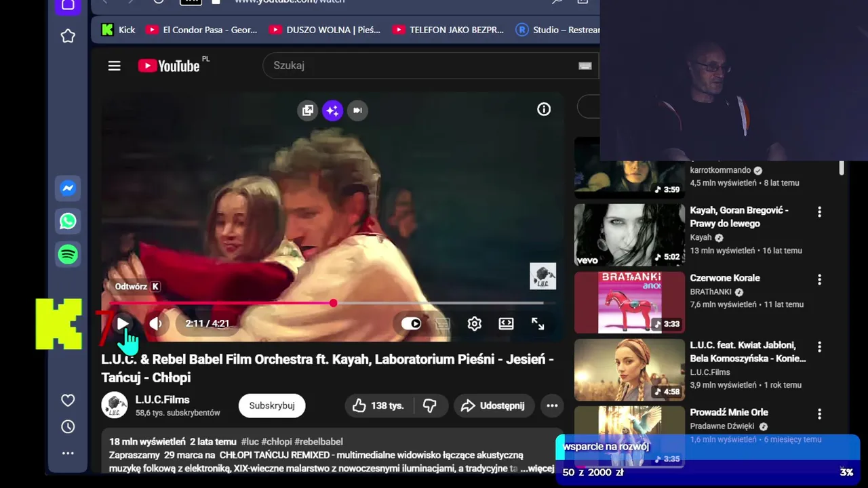The height and width of the screenshot is (488, 868).
Task: Click the Kick logo overlay
Action: (x=58, y=324)
